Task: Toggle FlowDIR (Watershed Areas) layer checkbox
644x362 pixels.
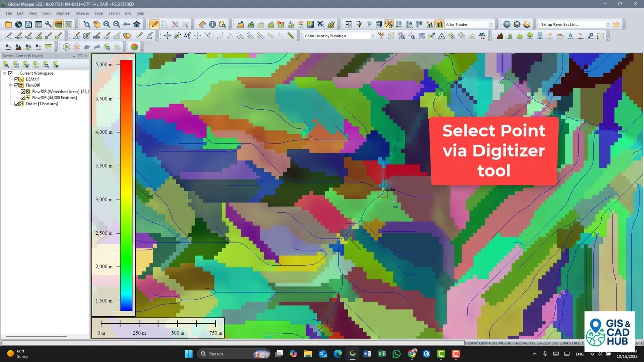Action: pyautogui.click(x=23, y=92)
